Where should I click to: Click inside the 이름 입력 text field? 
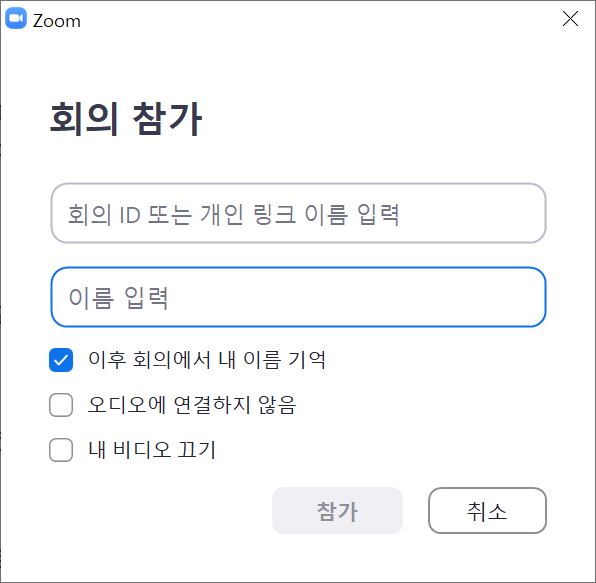(298, 297)
